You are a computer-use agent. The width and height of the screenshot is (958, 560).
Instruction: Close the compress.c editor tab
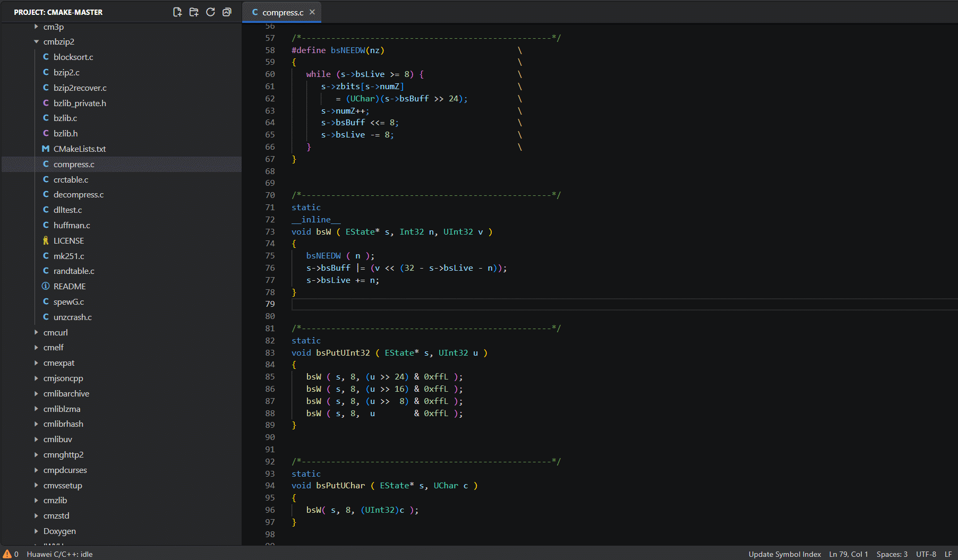pos(312,12)
